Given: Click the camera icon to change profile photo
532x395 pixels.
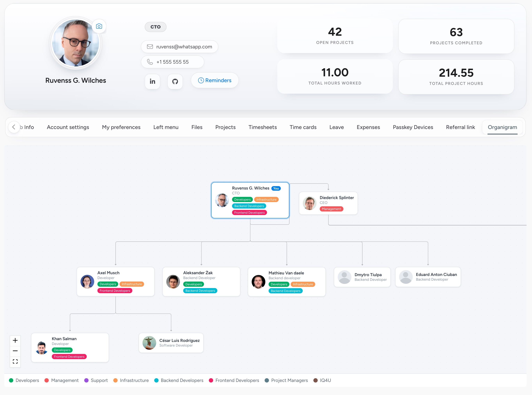Looking at the screenshot, I should pyautogui.click(x=99, y=26).
